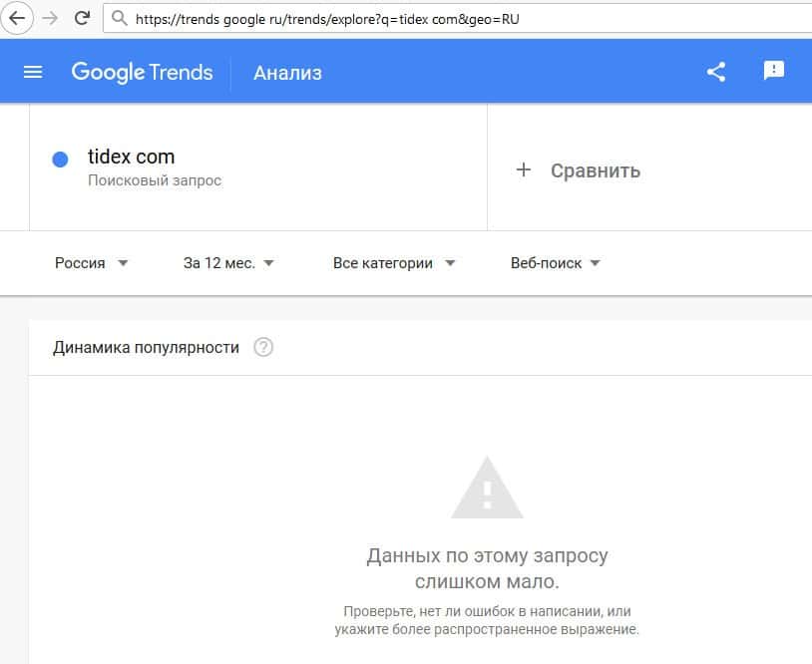
Task: Click the help icon beside Динамика популярности
Action: click(263, 348)
